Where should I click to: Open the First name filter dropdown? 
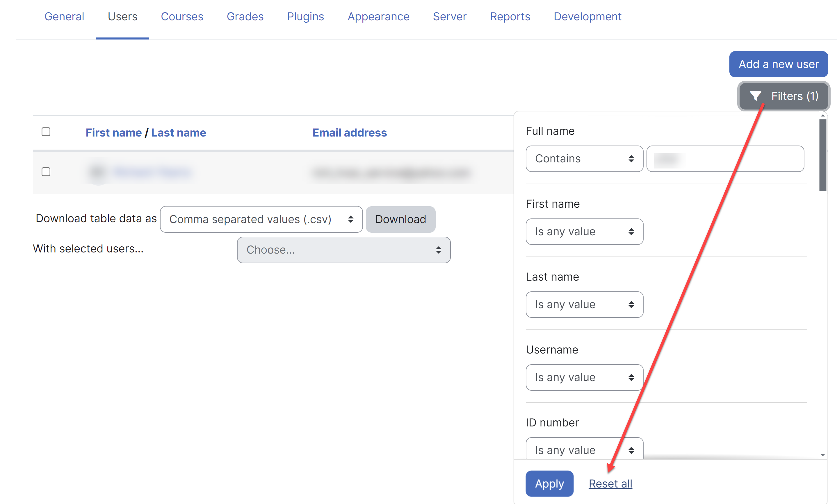(x=584, y=232)
